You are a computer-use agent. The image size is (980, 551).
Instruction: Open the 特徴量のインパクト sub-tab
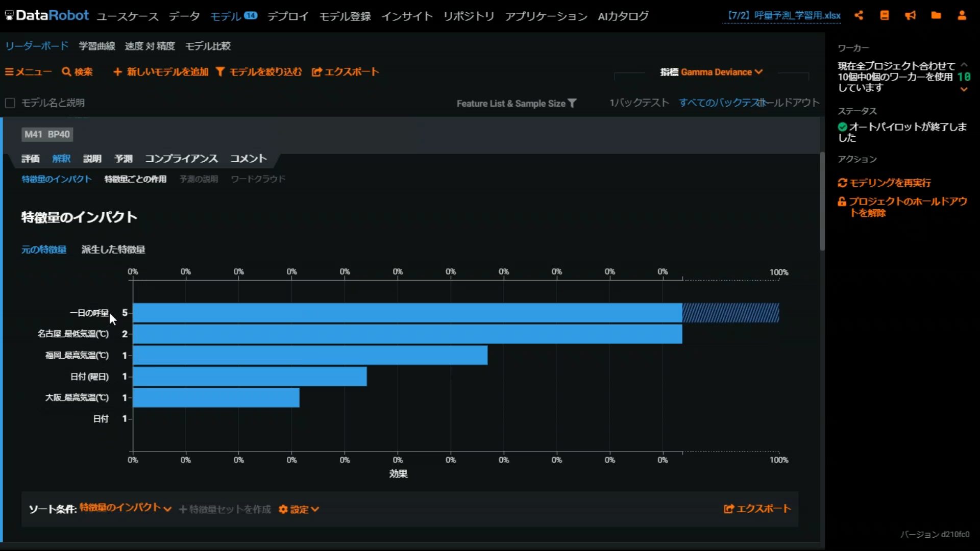click(x=57, y=179)
